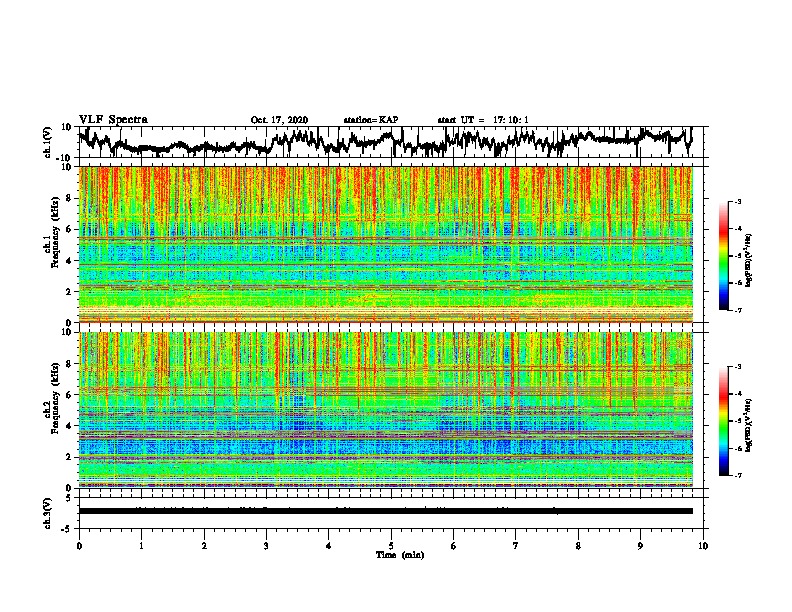
Task: Click the date 'Oct. 17, 2020'
Action: pos(279,120)
